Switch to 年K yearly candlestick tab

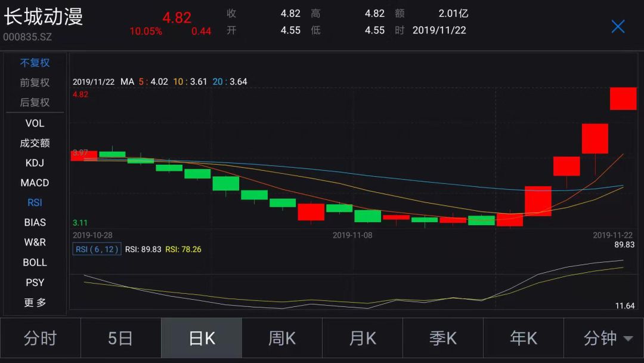[524, 339]
